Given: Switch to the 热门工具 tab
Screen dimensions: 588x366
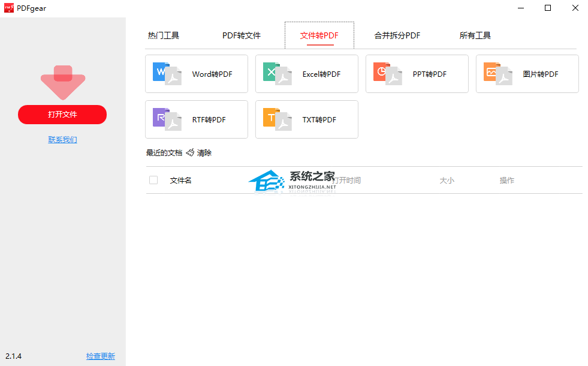Looking at the screenshot, I should 163,35.
